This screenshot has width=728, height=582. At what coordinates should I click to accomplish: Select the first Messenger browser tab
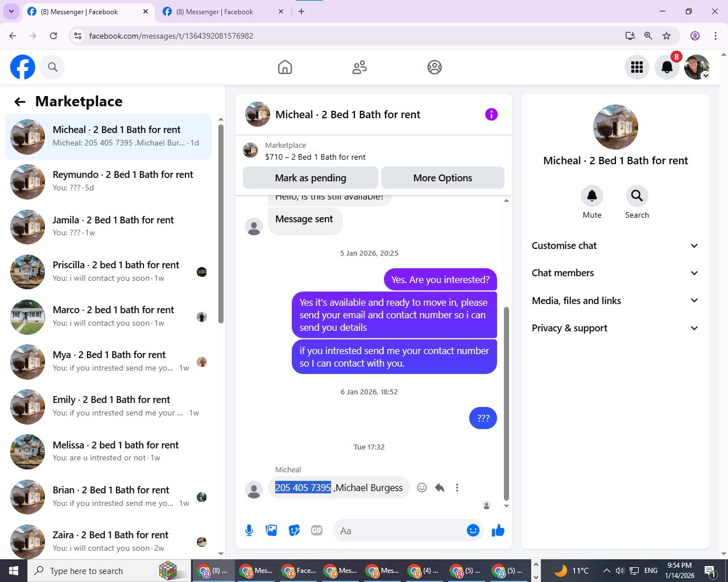[x=88, y=12]
